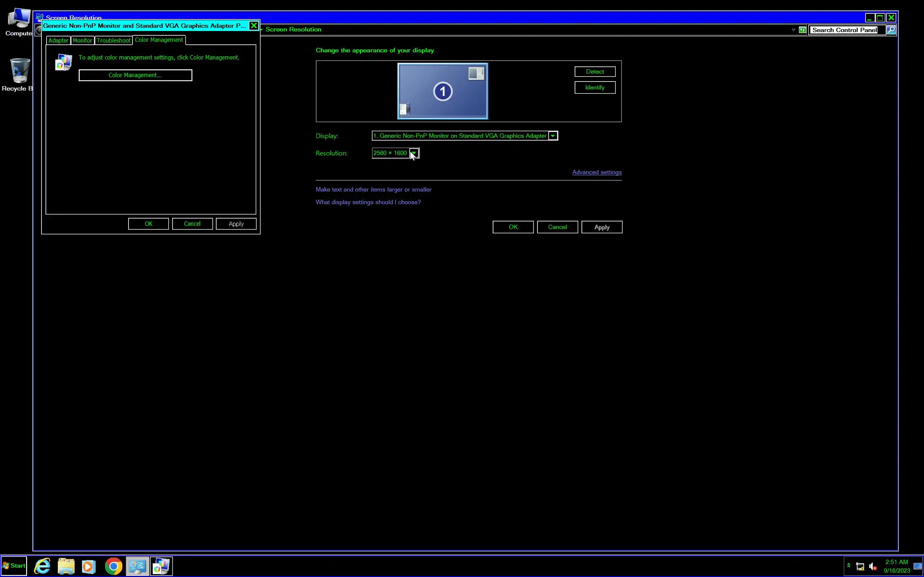Click the network status tray icon
Screen dimensions: 924x577
[x=860, y=566]
